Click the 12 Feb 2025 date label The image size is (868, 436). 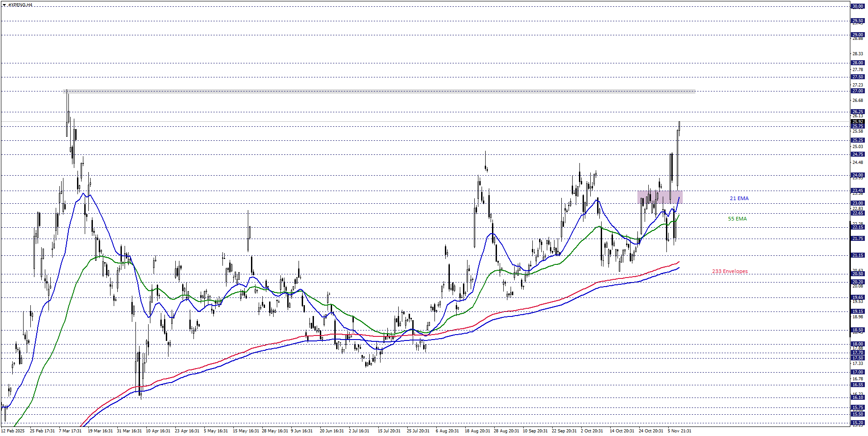click(x=13, y=431)
